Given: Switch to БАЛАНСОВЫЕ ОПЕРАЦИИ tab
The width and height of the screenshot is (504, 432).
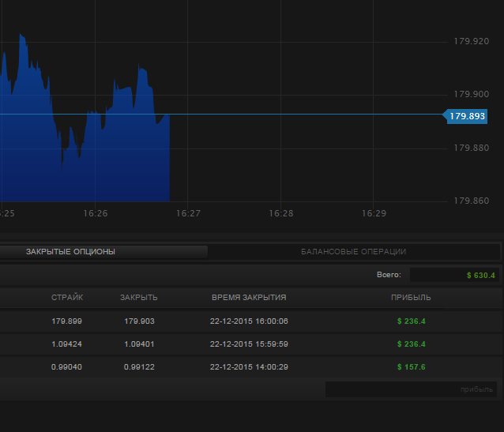Looking at the screenshot, I should (354, 252).
